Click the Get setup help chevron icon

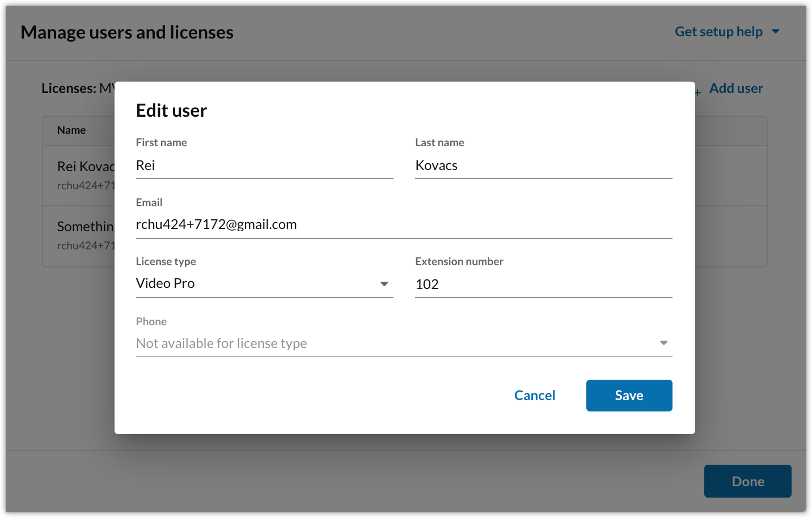[776, 32]
